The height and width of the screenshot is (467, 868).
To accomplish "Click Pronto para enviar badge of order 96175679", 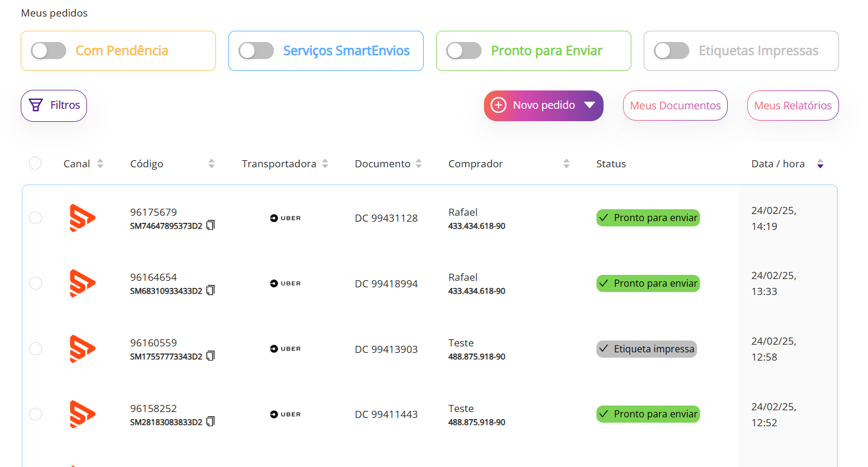I will point(648,218).
